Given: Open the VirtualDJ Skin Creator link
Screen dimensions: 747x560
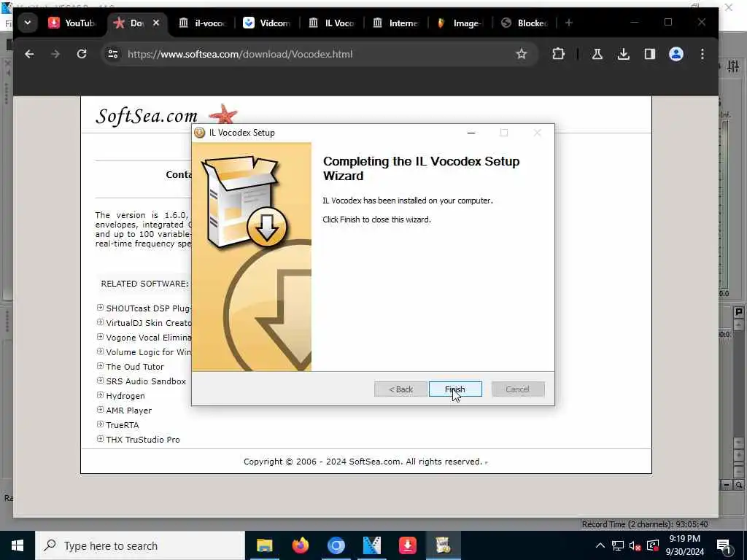Looking at the screenshot, I should point(149,323).
